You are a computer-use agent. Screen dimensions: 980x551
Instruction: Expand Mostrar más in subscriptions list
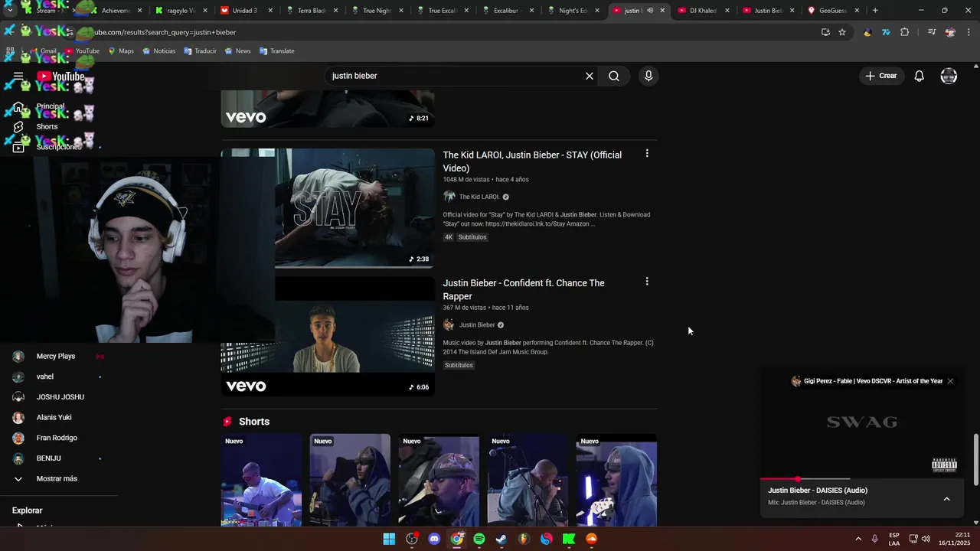coord(57,478)
